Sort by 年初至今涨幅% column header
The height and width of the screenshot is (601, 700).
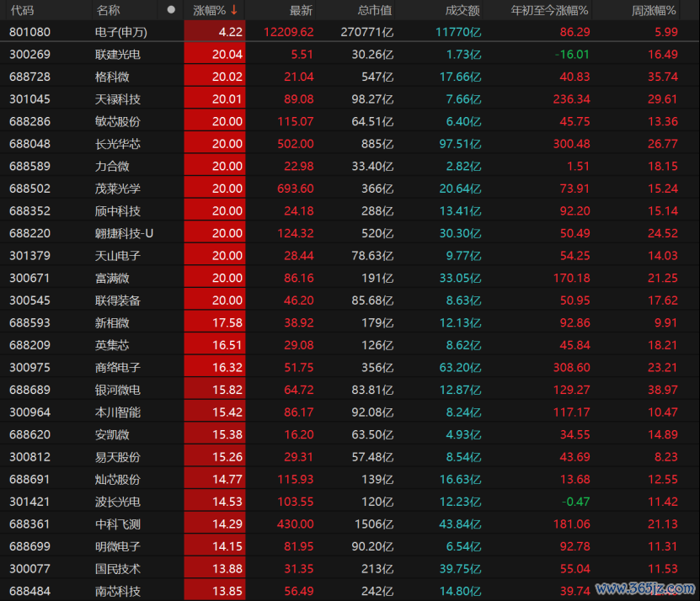click(x=549, y=10)
